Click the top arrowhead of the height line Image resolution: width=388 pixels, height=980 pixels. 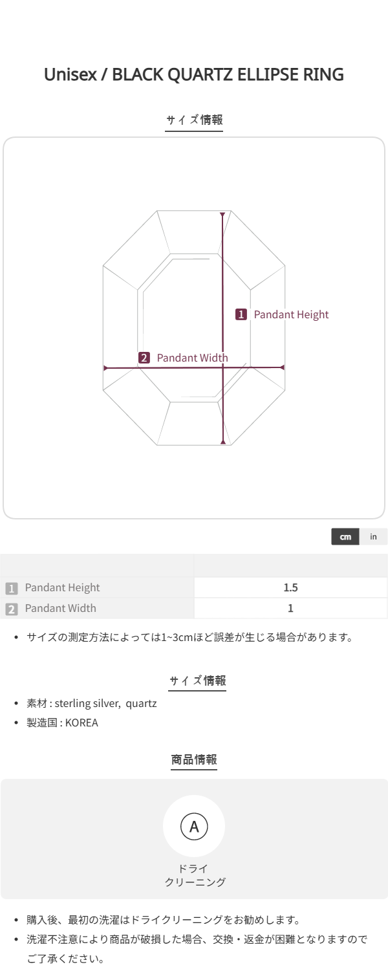pyautogui.click(x=222, y=214)
